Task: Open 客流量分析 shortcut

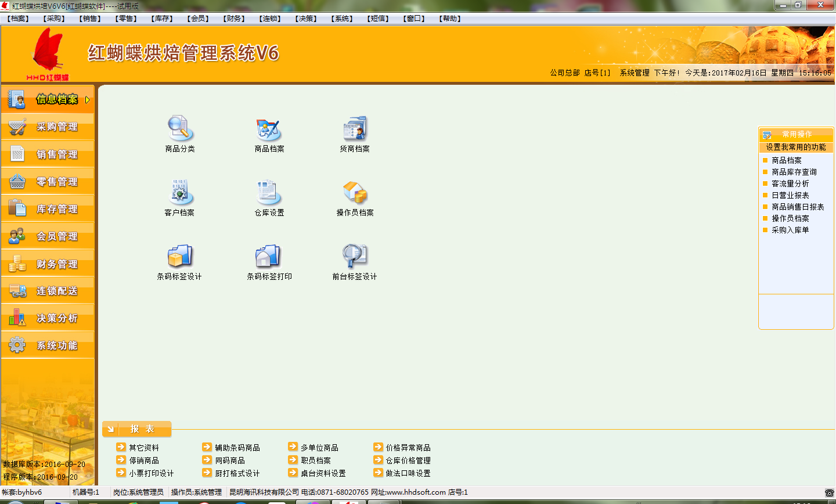Action: point(790,183)
